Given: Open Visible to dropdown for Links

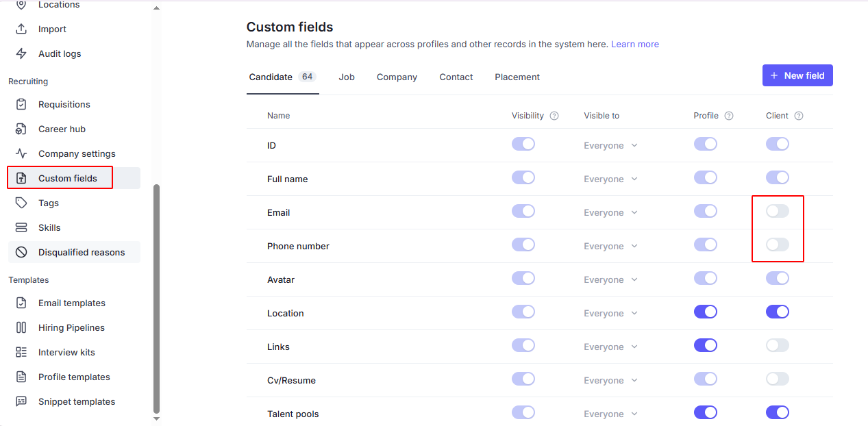Looking at the screenshot, I should coord(610,347).
